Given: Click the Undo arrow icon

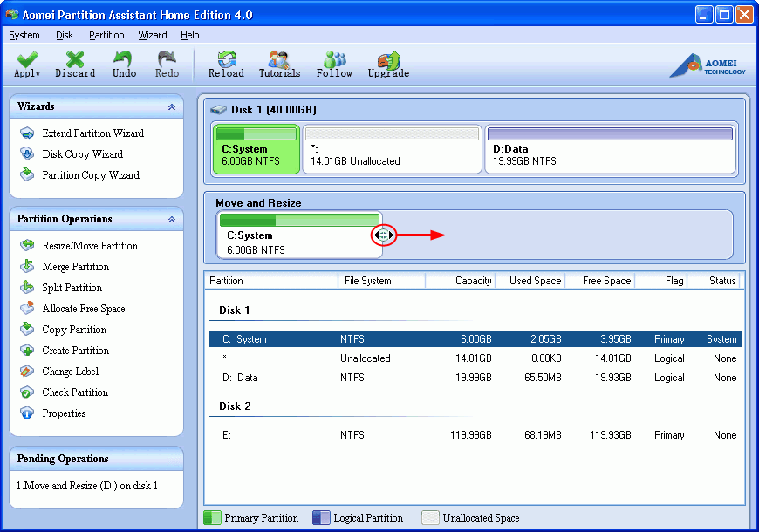Looking at the screenshot, I should tap(123, 59).
